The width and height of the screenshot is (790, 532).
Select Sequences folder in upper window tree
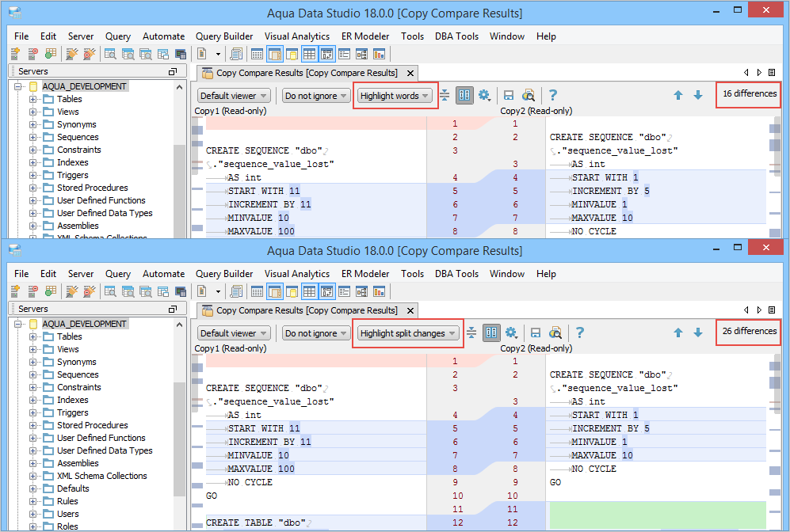[78, 137]
